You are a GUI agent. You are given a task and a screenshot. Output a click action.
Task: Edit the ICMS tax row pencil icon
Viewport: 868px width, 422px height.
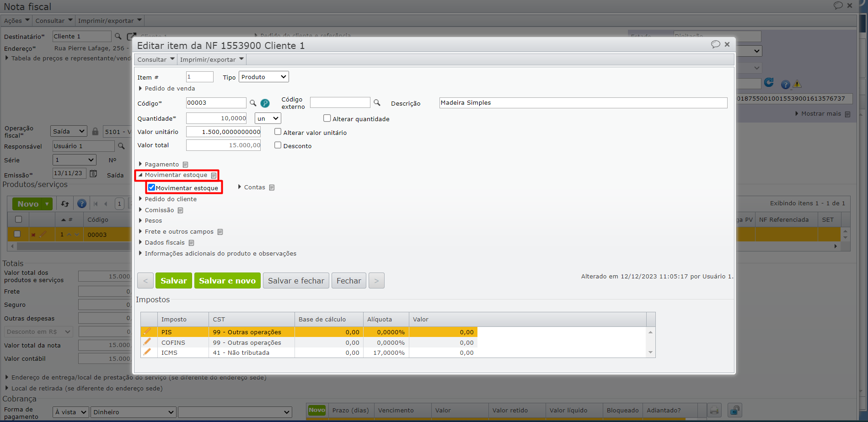pos(147,352)
